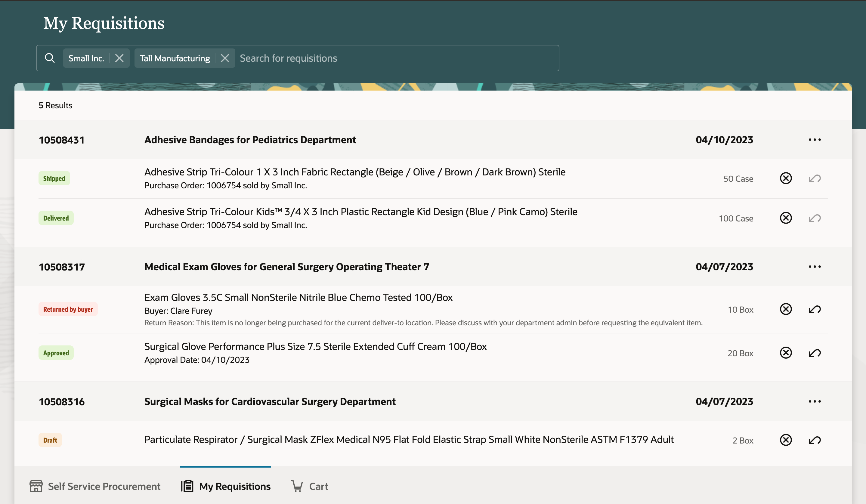This screenshot has height=504, width=866.
Task: Click the 50 Case quantity
Action: [x=738, y=179]
